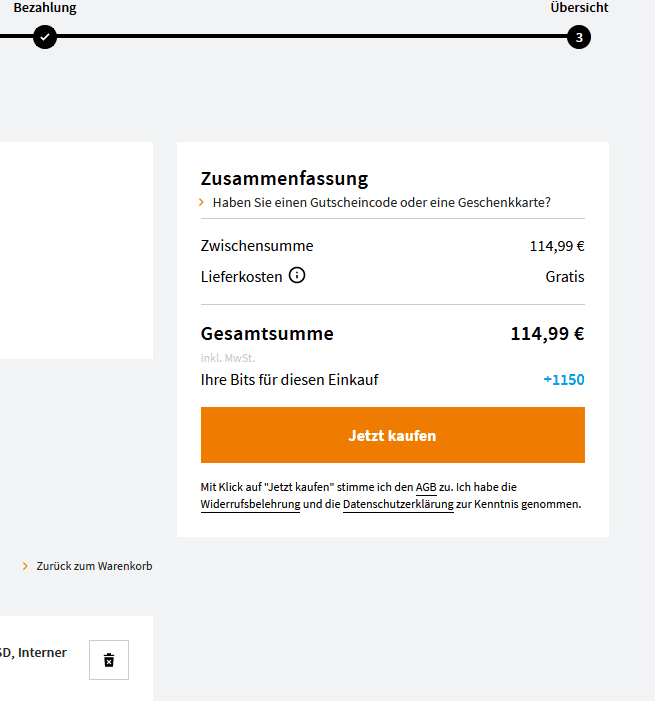Click the trash can delete icon
655x701 pixels.
[x=109, y=660]
